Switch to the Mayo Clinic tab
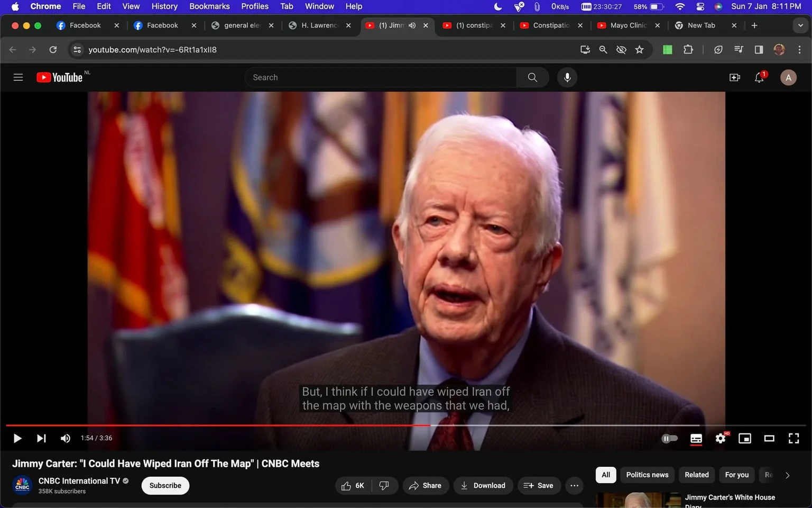This screenshot has height=508, width=812. [629, 25]
